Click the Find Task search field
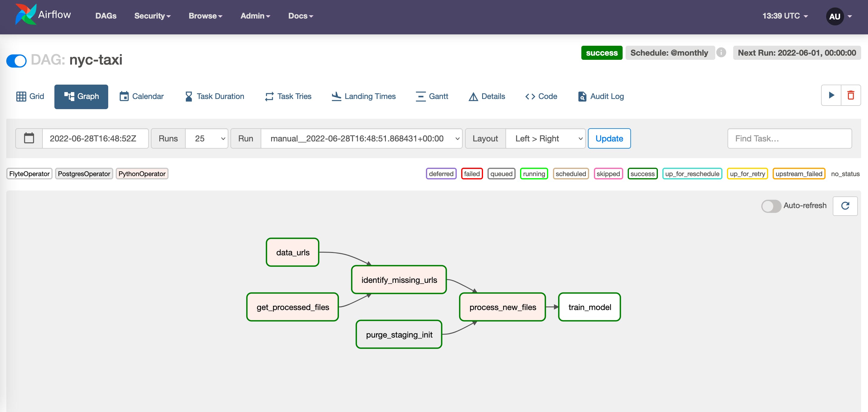Image resolution: width=868 pixels, height=412 pixels. coord(789,138)
